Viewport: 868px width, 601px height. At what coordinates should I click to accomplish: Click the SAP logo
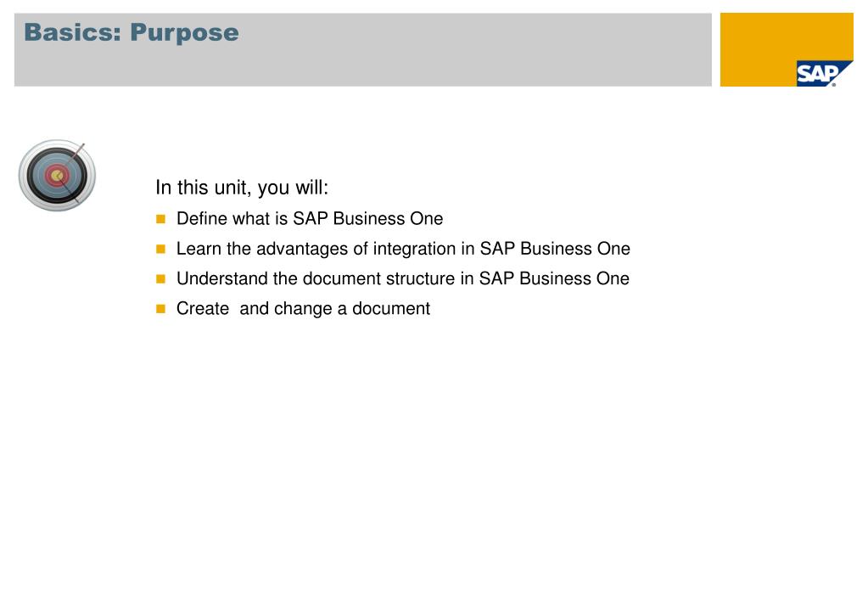[824, 73]
